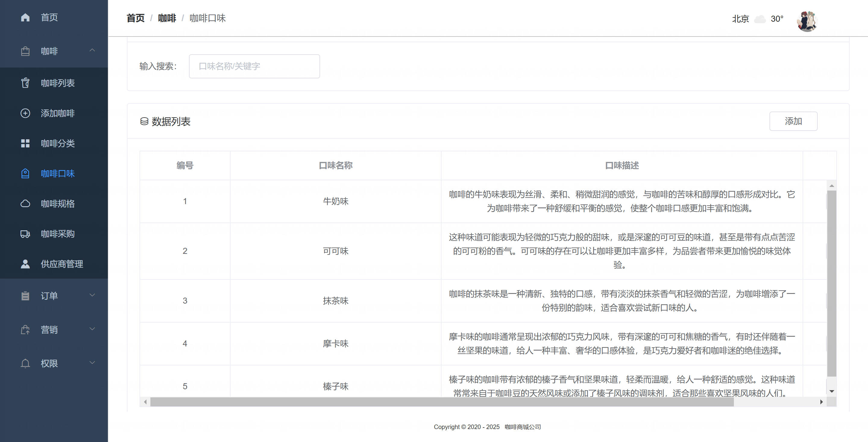Open the 咖啡分类 menu item
868x442 pixels.
point(54,143)
